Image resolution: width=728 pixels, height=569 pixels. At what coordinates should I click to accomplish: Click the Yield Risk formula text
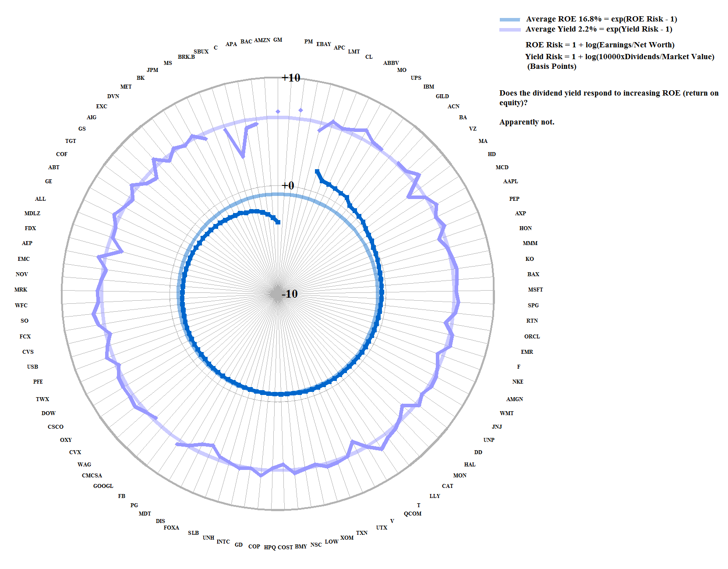point(619,57)
